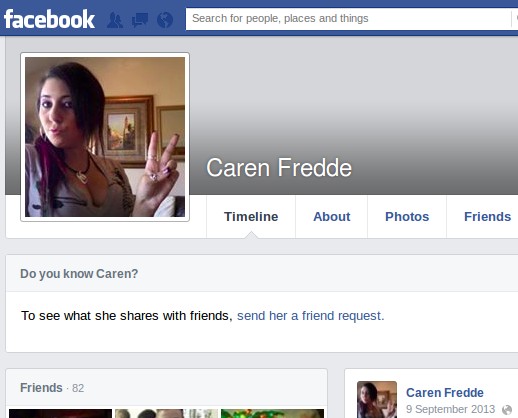The height and width of the screenshot is (418, 518).
Task: Open the friend requests icon
Action: [x=115, y=20]
